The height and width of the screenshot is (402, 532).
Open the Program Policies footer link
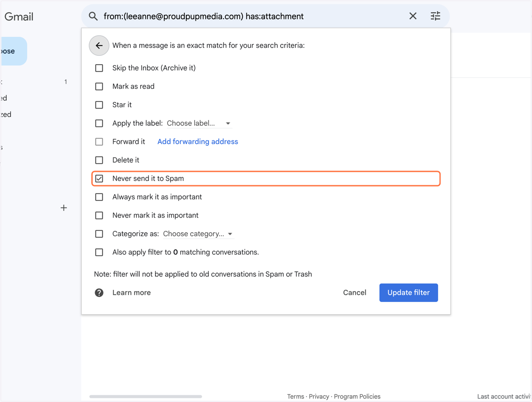click(357, 397)
